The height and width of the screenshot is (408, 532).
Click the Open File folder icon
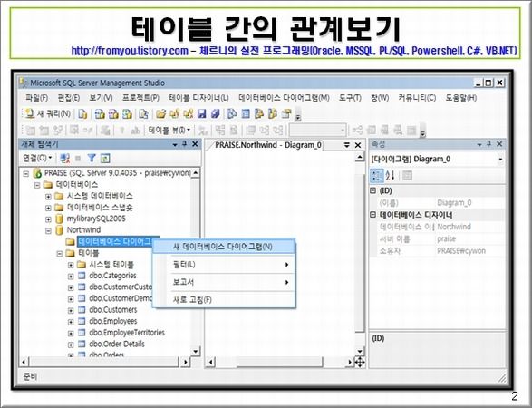[160, 114]
